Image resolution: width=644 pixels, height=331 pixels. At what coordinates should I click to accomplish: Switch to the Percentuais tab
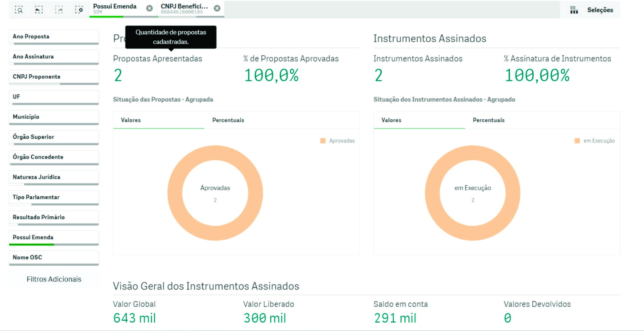click(x=228, y=120)
